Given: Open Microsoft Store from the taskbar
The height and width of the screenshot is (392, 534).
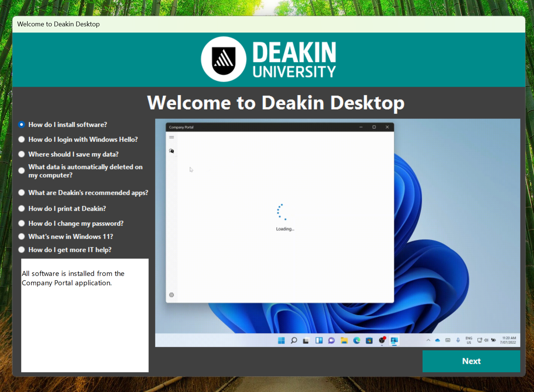Looking at the screenshot, I should click(x=369, y=340).
